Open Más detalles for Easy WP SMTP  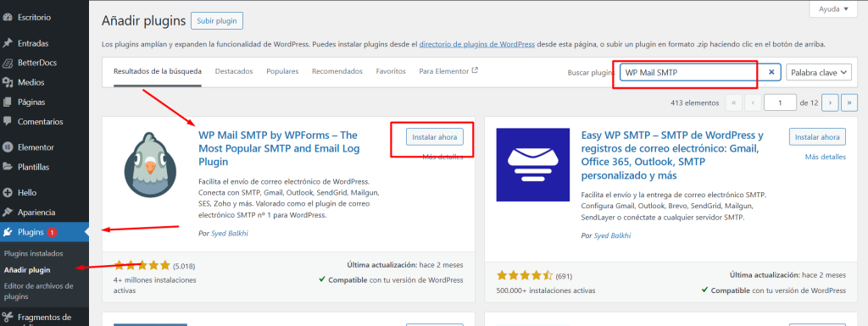click(826, 157)
